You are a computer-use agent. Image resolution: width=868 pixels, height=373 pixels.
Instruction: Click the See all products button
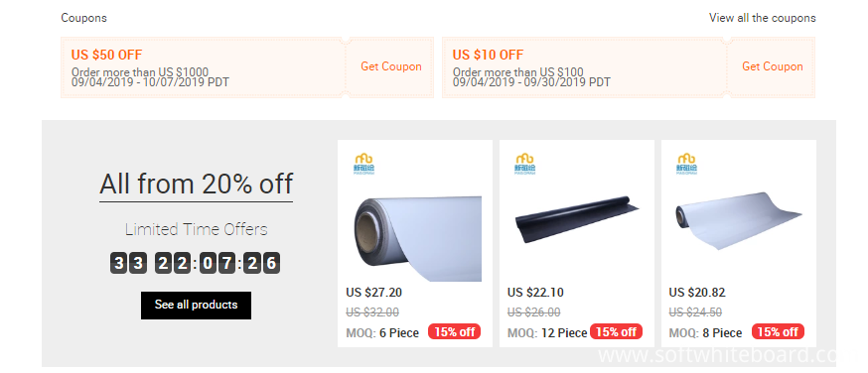(196, 305)
